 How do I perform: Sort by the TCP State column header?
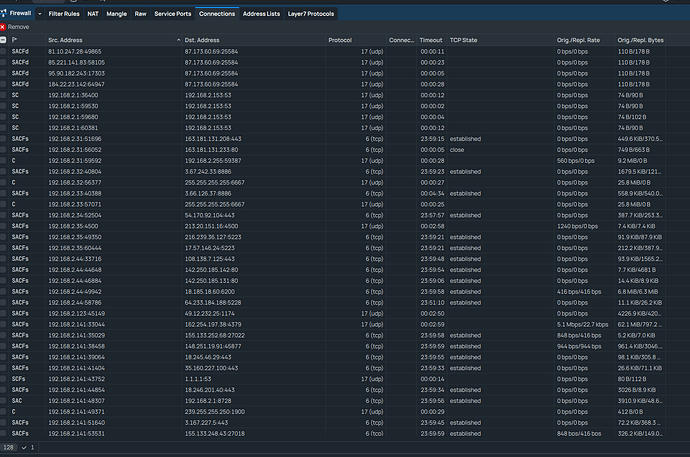click(x=463, y=40)
